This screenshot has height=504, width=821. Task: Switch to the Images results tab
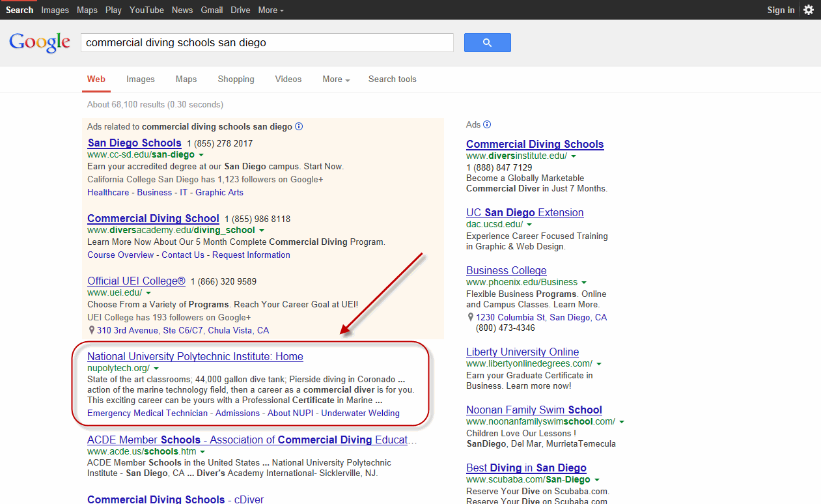pos(140,79)
